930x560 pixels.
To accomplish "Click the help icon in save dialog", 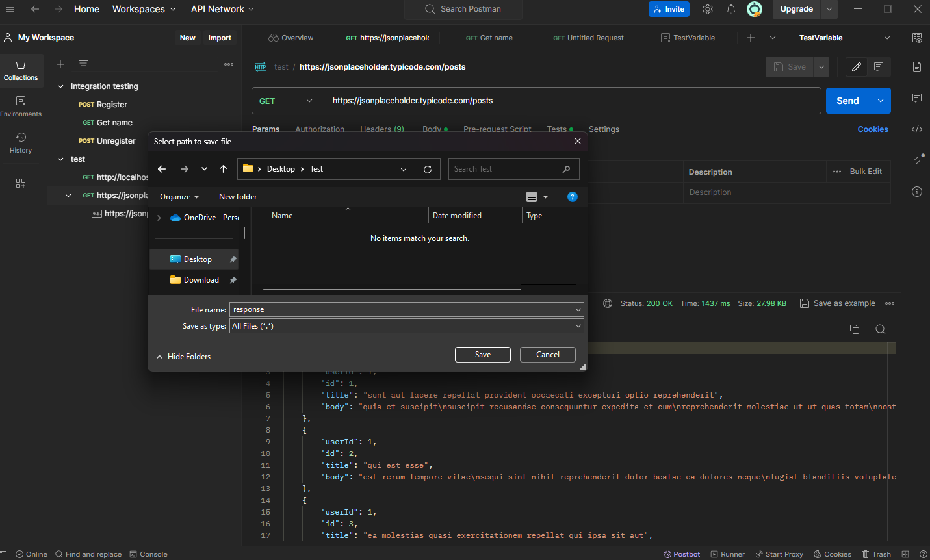I will point(573,197).
